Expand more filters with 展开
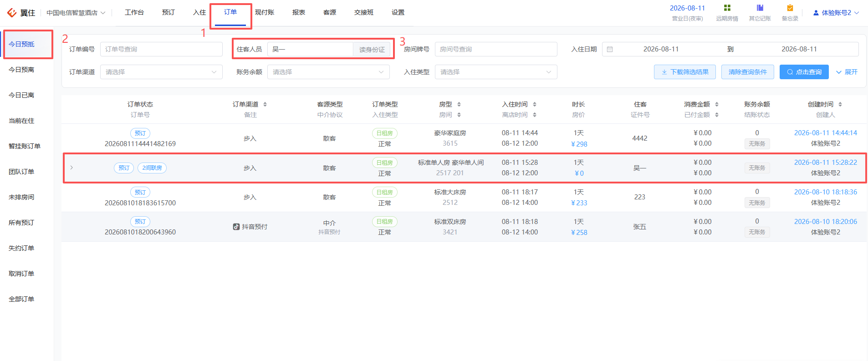This screenshot has height=361, width=868. coord(847,72)
